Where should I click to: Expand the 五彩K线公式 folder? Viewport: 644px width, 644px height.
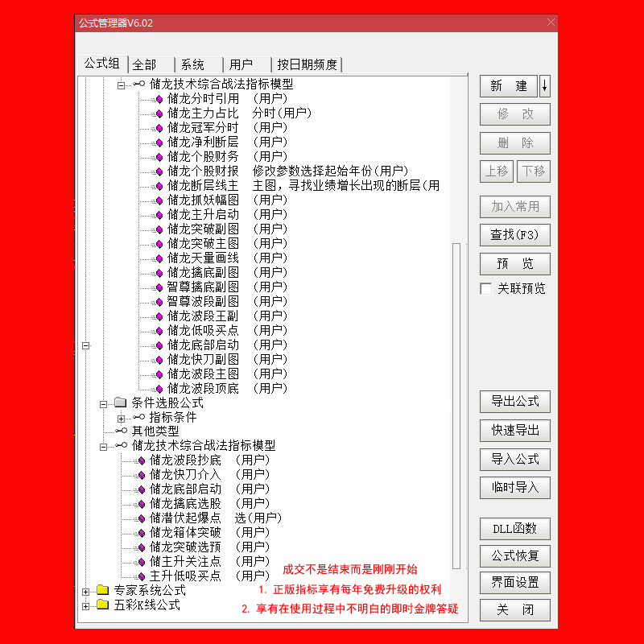[x=86, y=606]
